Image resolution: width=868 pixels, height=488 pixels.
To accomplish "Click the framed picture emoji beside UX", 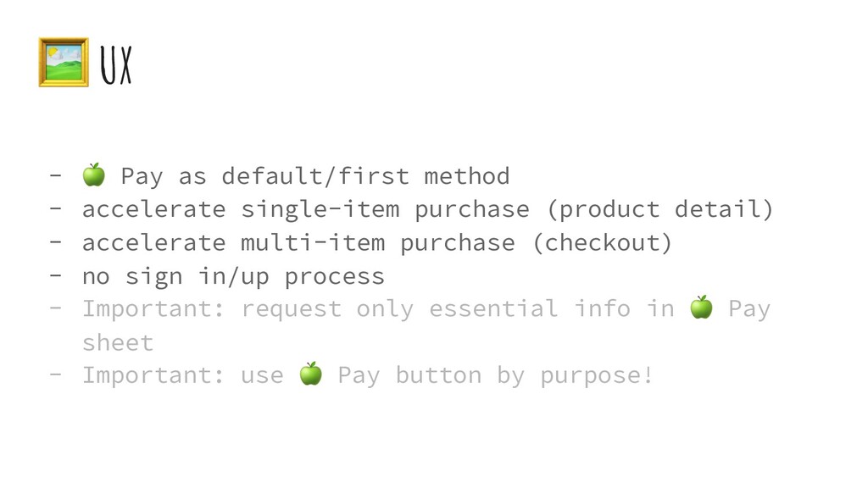I will pos(64,62).
